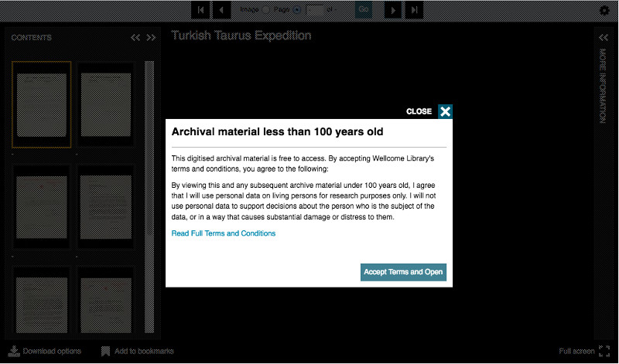Image resolution: width=619 pixels, height=364 pixels.
Task: Go to the previous page
Action: coord(221,10)
